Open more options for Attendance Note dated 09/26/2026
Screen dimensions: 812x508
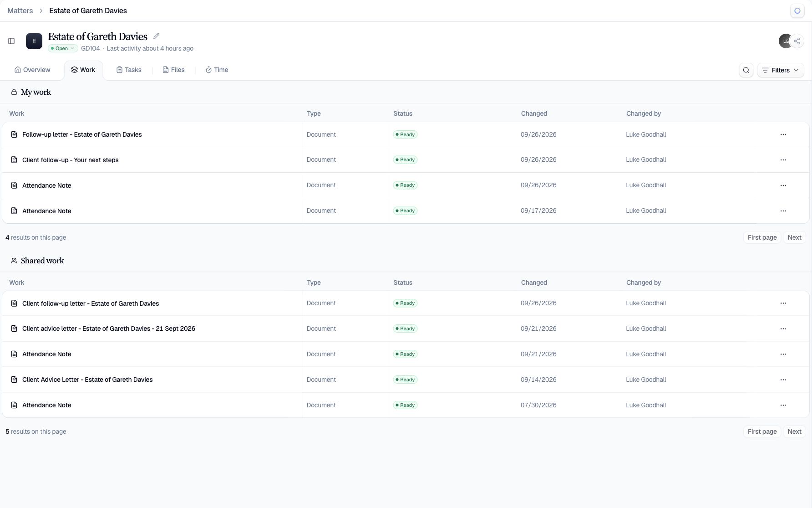pos(783,185)
